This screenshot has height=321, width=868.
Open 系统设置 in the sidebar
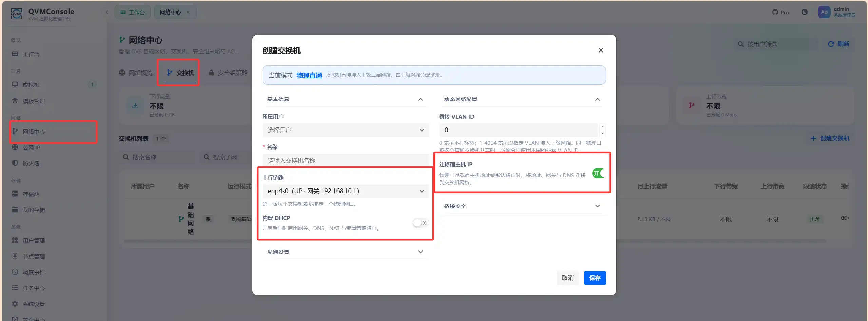click(x=54, y=304)
